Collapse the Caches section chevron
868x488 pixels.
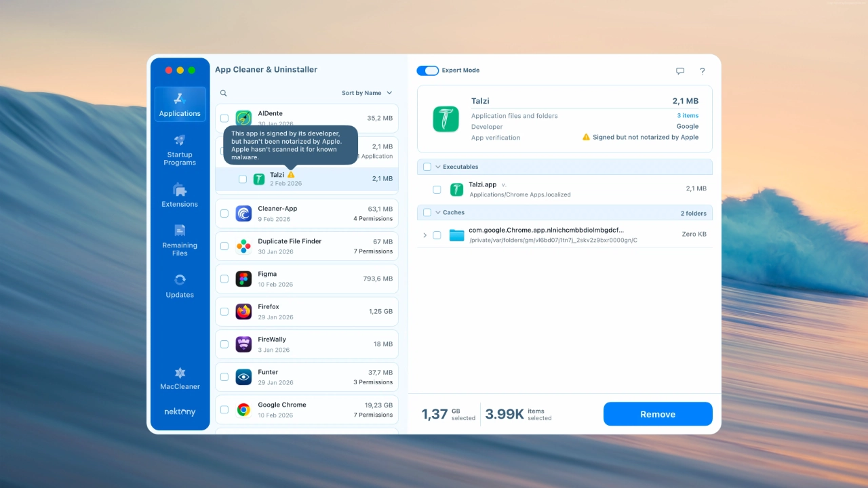click(437, 213)
